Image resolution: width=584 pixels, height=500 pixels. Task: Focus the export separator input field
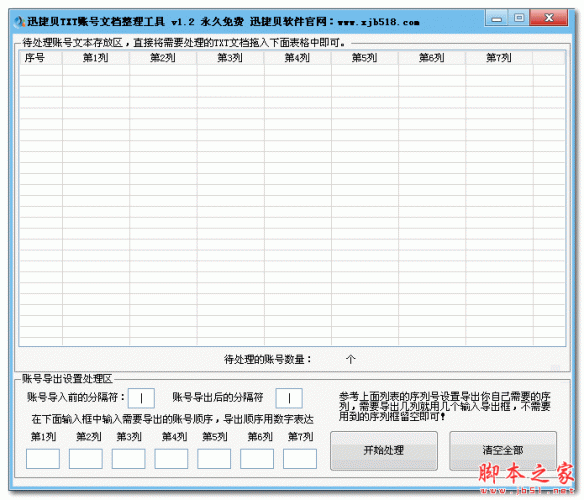[x=289, y=398]
